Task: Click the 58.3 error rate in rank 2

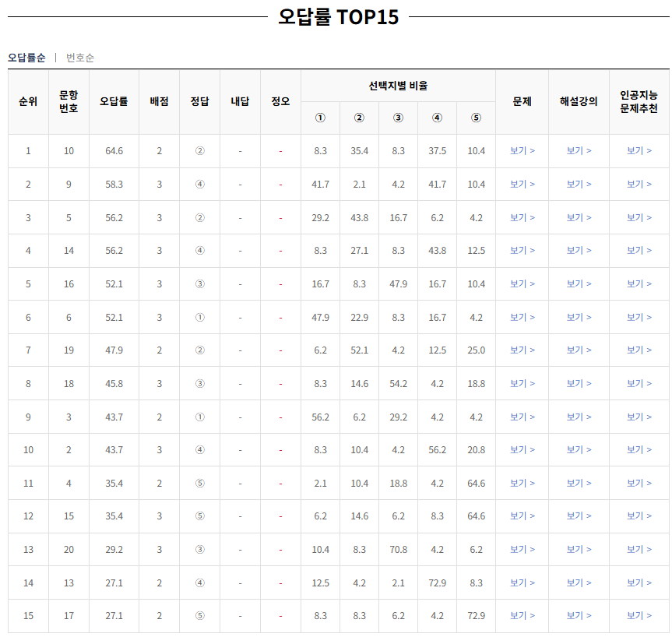Action: coord(114,185)
